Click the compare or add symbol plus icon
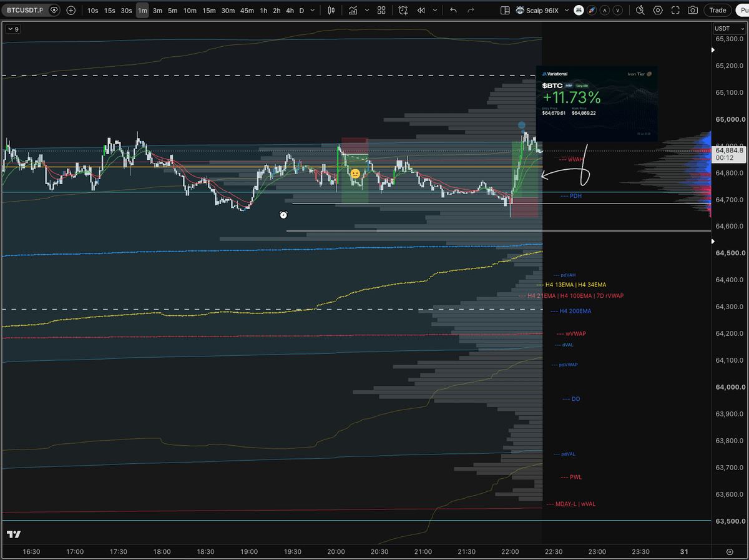The width and height of the screenshot is (749, 560). click(x=71, y=10)
